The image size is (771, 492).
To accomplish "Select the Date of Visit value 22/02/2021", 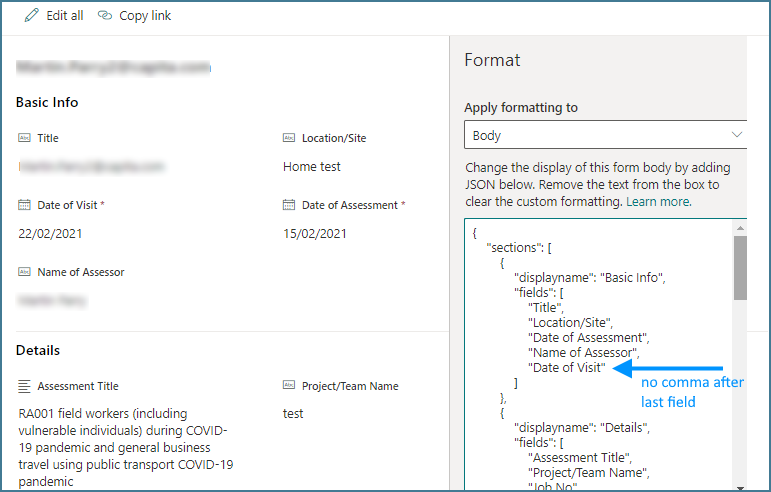I will pyautogui.click(x=50, y=233).
